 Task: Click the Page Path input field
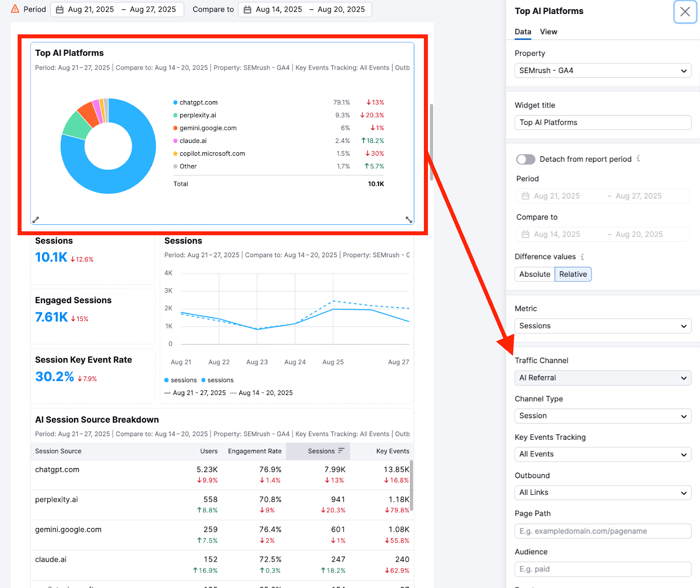pyautogui.click(x=603, y=531)
